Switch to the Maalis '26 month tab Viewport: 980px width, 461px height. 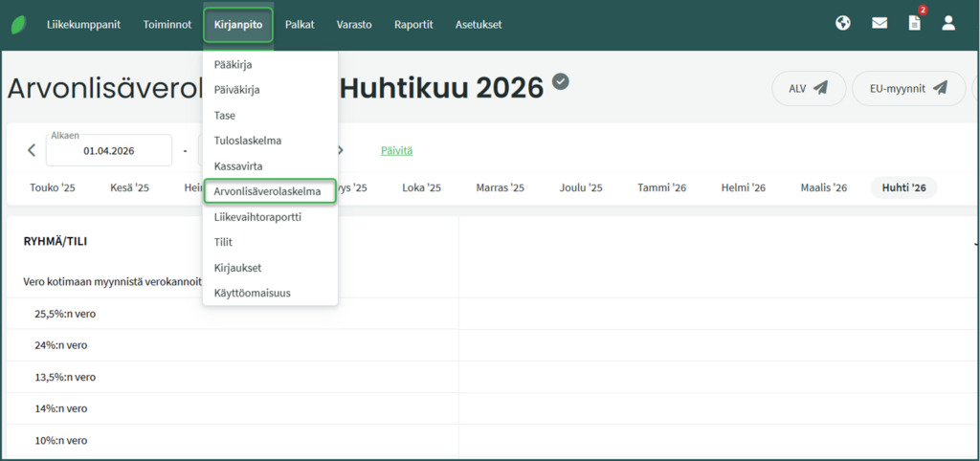click(823, 187)
